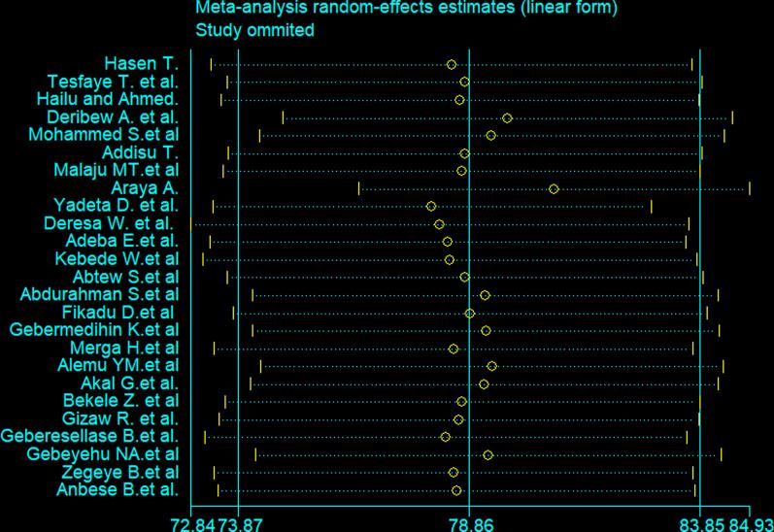Click the upper limit tick on Adeba E. row
This screenshot has height=532, width=774.
click(x=686, y=242)
